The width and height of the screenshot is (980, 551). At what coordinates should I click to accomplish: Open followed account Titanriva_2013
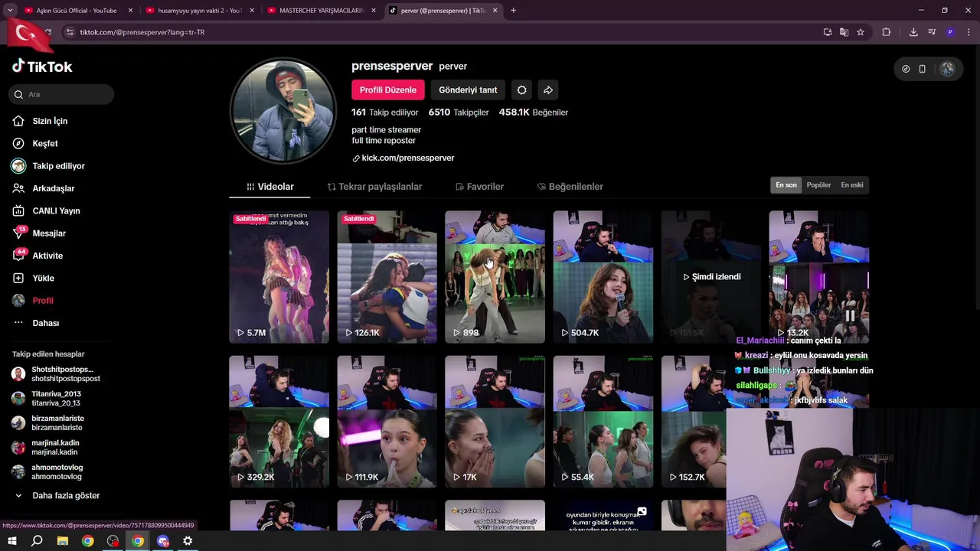coord(46,399)
